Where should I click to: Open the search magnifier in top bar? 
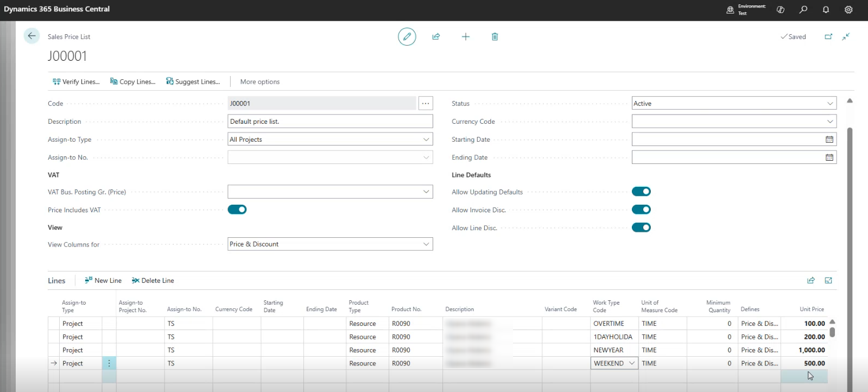(803, 9)
